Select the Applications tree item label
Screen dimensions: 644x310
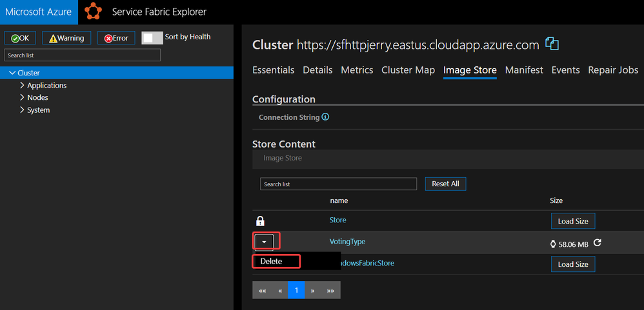click(47, 85)
